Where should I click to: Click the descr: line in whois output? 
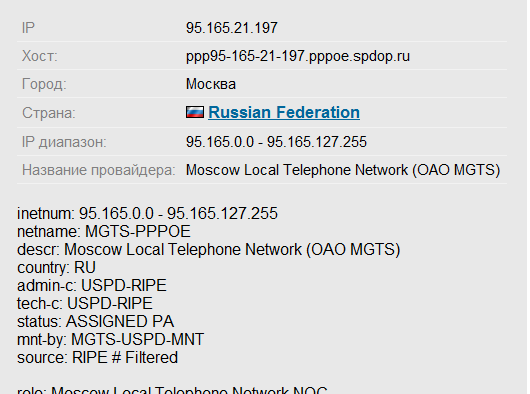click(209, 250)
